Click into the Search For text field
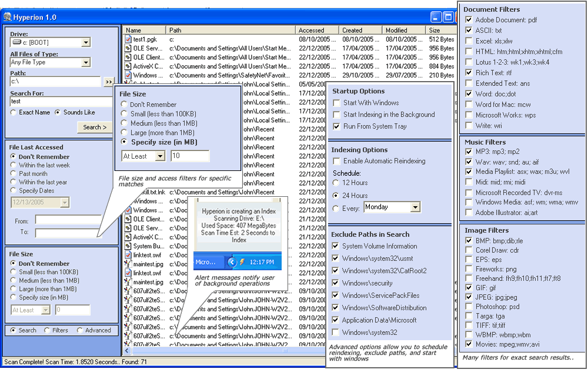 pyautogui.click(x=55, y=102)
